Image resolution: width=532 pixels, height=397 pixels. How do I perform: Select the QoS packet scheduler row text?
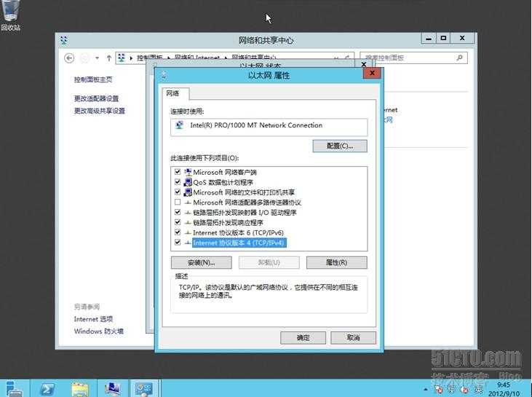[223, 182]
